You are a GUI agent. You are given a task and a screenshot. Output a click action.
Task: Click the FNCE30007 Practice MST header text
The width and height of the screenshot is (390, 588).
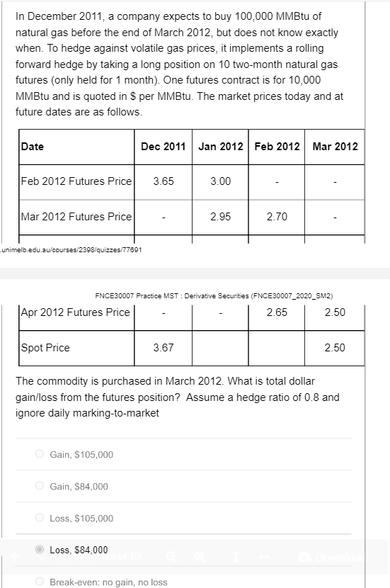pyautogui.click(x=214, y=296)
